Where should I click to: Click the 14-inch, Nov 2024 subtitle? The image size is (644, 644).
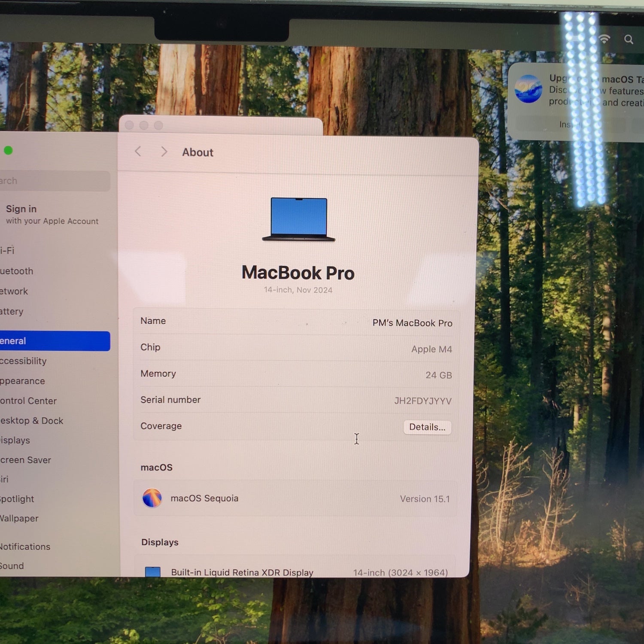[298, 290]
